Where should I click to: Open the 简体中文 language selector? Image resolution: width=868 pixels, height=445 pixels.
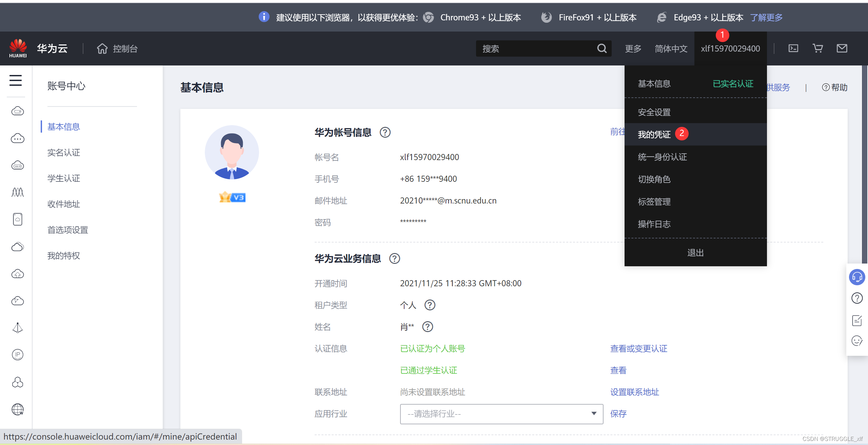click(671, 49)
